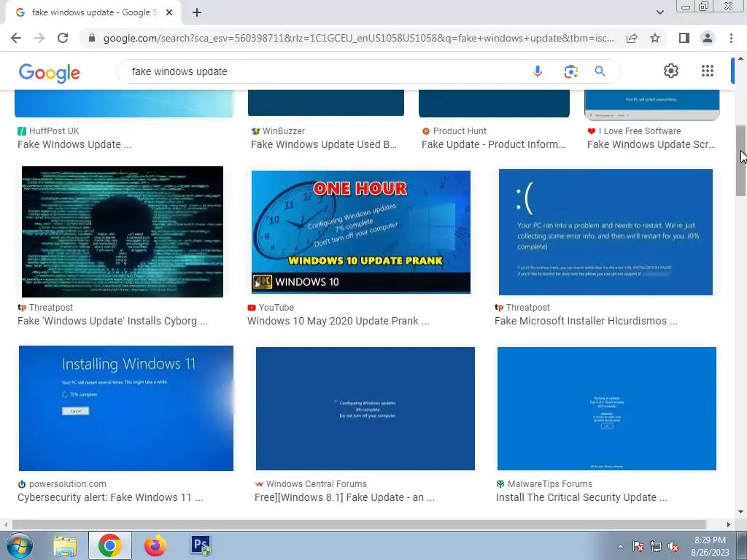Click the forward navigation arrow

[x=39, y=38]
